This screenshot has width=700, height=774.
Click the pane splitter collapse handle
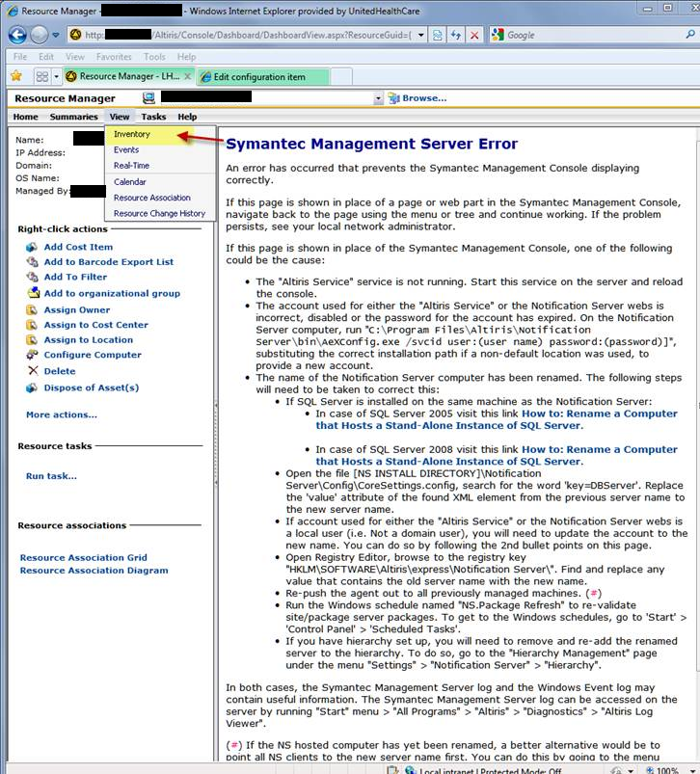click(216, 444)
